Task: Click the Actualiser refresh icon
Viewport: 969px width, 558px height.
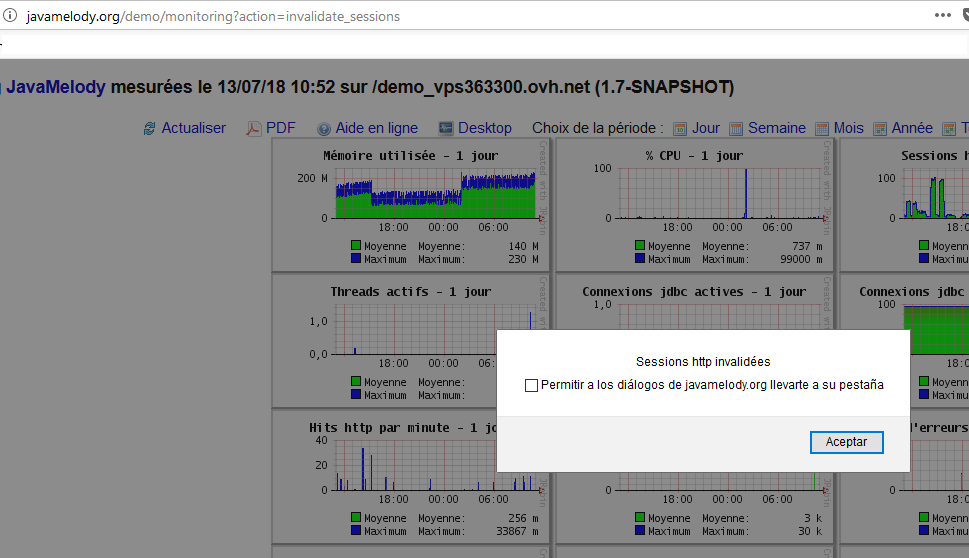Action: tap(150, 129)
